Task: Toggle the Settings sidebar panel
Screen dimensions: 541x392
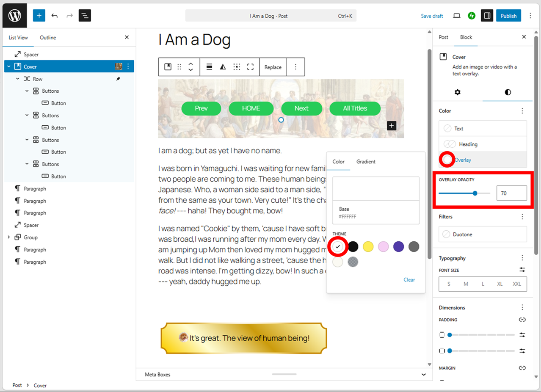Action: (487, 16)
